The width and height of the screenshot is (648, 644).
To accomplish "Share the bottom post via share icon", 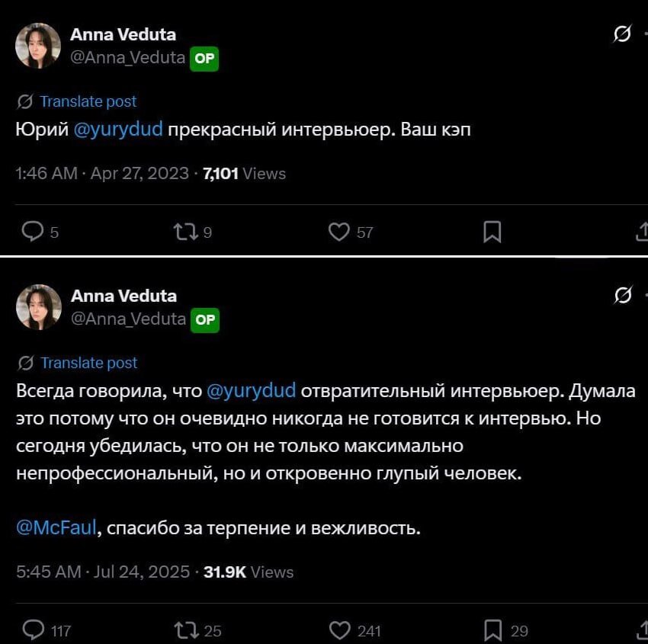I will [x=642, y=630].
